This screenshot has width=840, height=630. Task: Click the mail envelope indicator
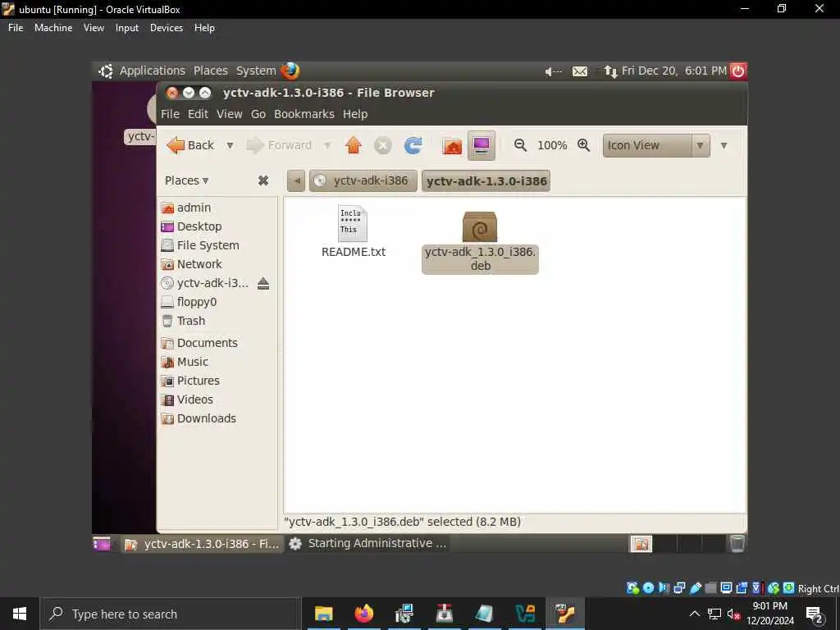580,71
